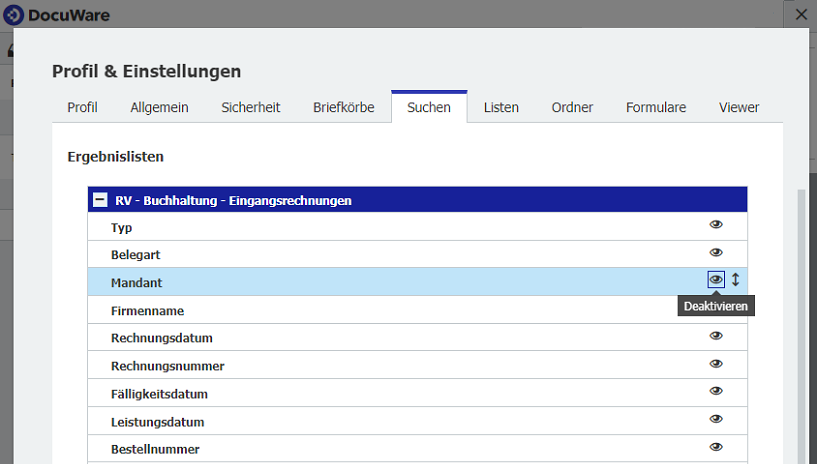Open the Sicherheit tab
Screen dimensions: 817x464
click(x=250, y=107)
